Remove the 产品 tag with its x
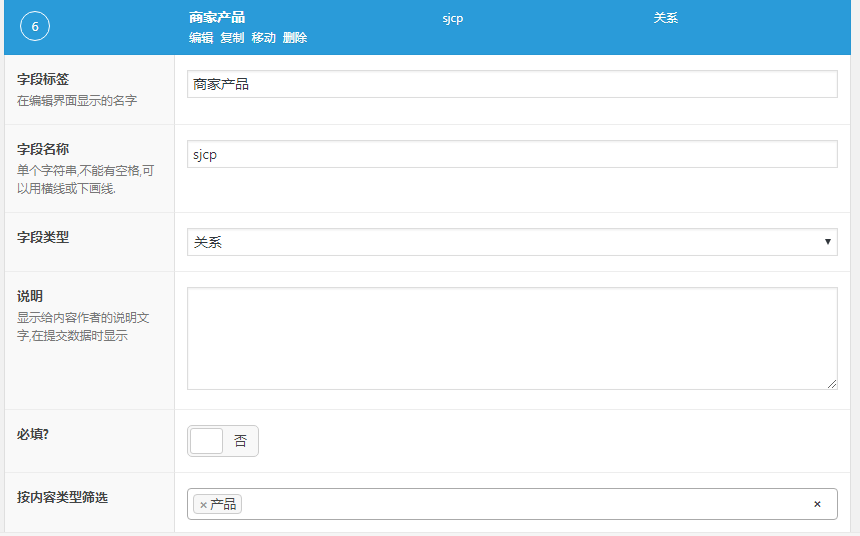 (x=203, y=505)
